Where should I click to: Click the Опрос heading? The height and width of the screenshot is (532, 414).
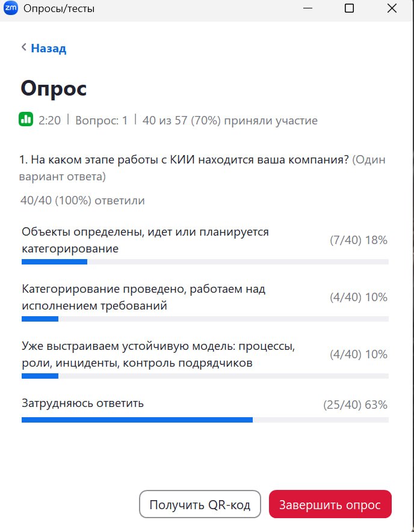click(54, 88)
